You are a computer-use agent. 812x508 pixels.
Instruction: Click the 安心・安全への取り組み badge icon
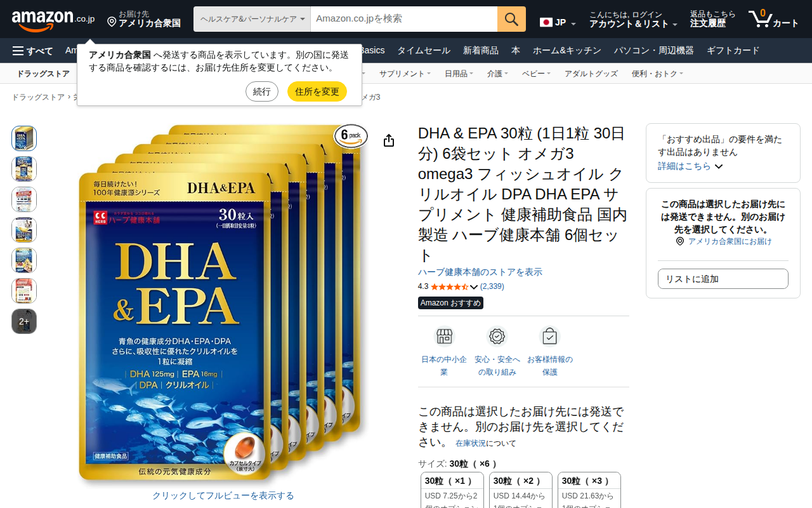point(497,336)
